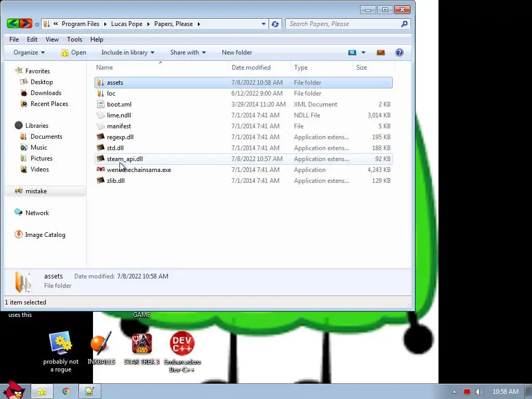Open the Documents library
532x399 pixels.
[x=46, y=137]
